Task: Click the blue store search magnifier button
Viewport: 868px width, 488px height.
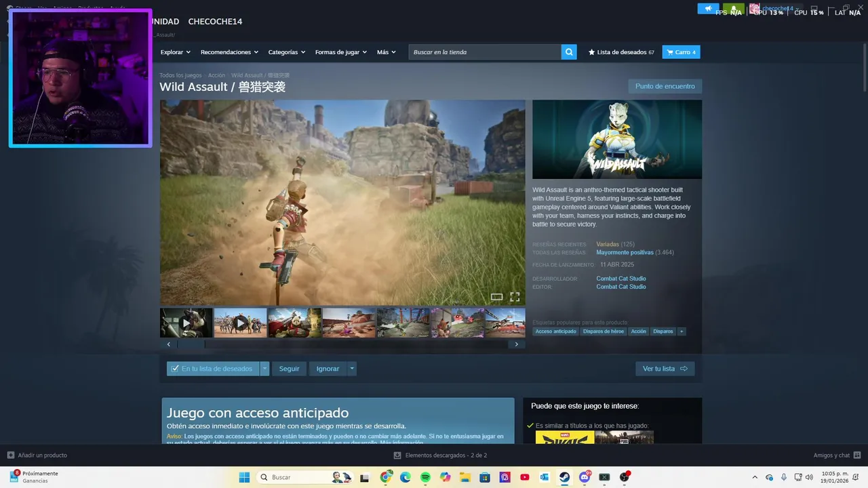Action: coord(569,52)
